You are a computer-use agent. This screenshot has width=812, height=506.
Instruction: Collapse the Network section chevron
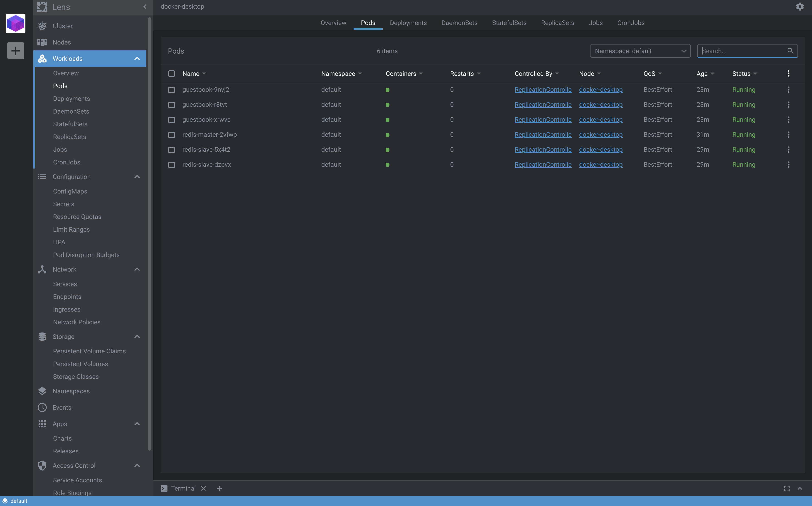pos(137,269)
